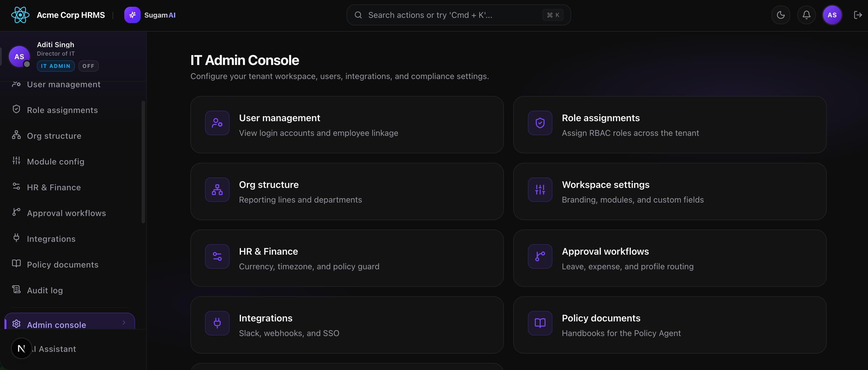The width and height of the screenshot is (868, 370).
Task: Click the IT ADMIN role badge
Action: (56, 66)
